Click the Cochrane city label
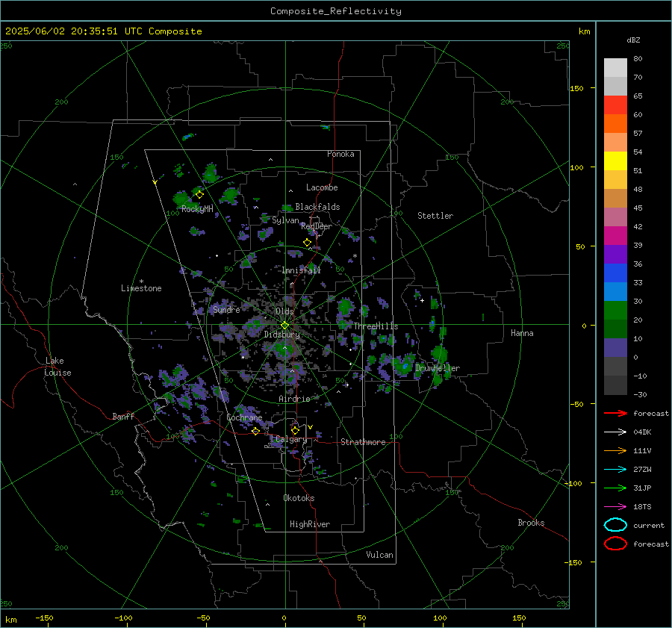This screenshot has width=672, height=628. coord(244,417)
